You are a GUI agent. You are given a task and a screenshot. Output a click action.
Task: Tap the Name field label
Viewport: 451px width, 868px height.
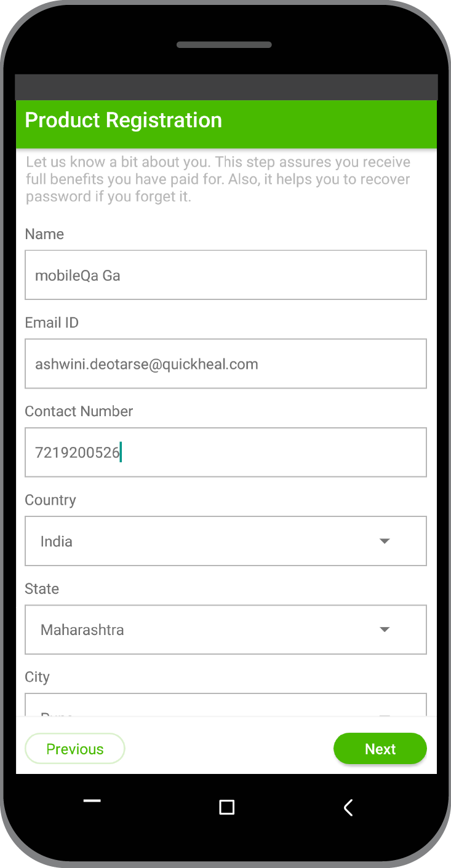[44, 234]
